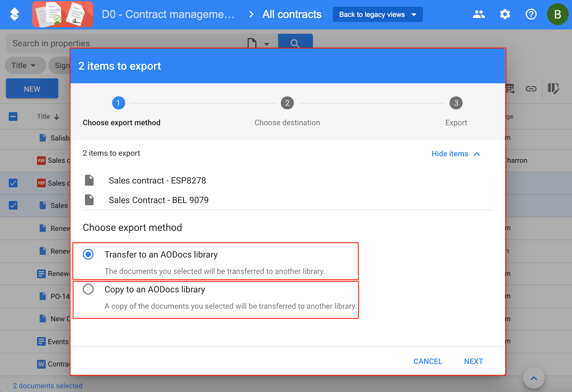Click the PDF icon of the unselected Sales row
The image size is (572, 392).
coord(41,160)
